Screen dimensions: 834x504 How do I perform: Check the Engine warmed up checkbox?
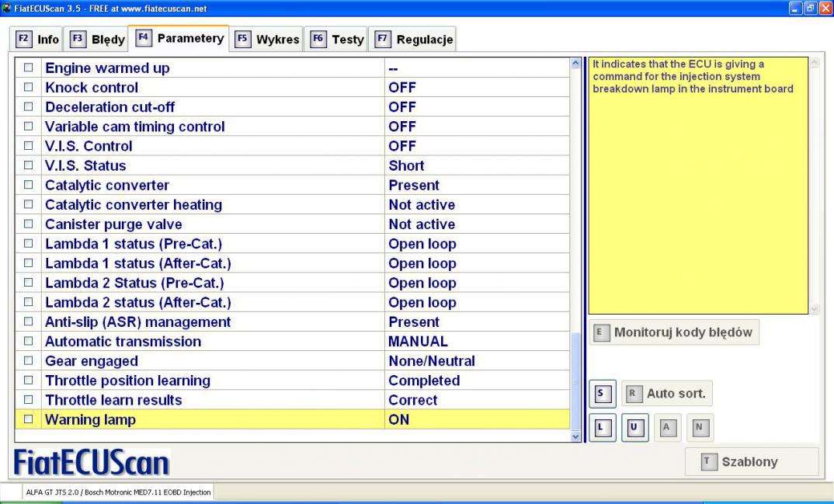(28, 68)
